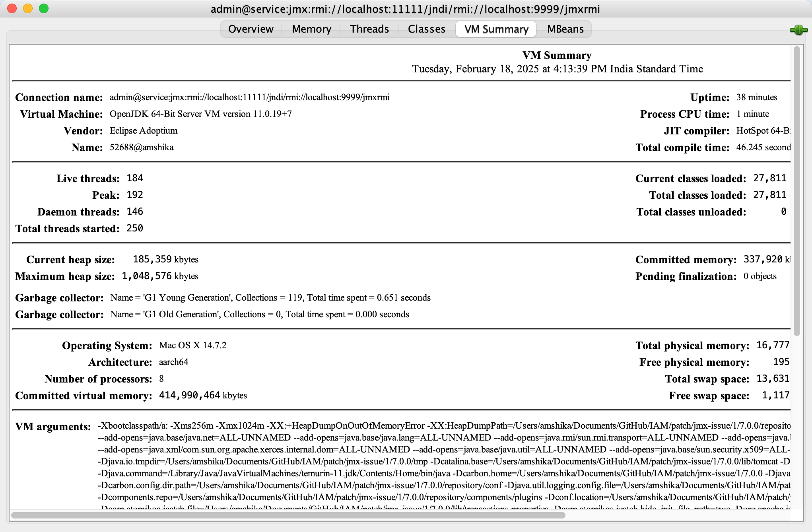Click free swap space value '1,117'

pos(776,395)
